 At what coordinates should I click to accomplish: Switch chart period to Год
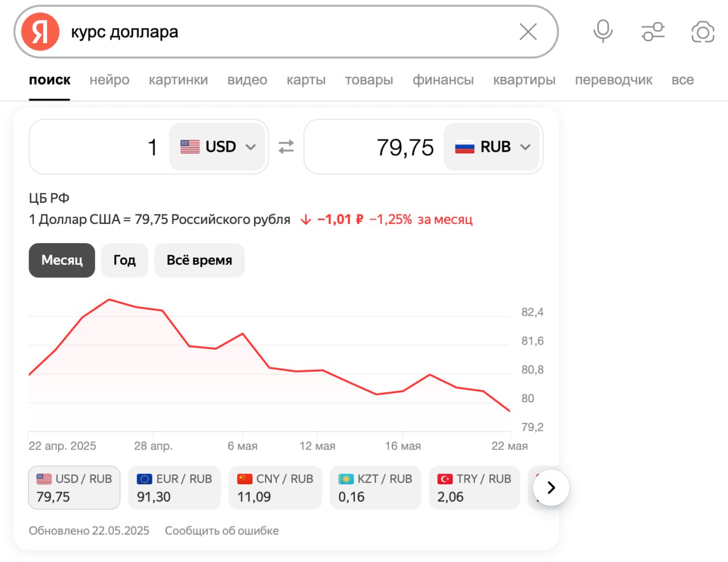click(125, 260)
